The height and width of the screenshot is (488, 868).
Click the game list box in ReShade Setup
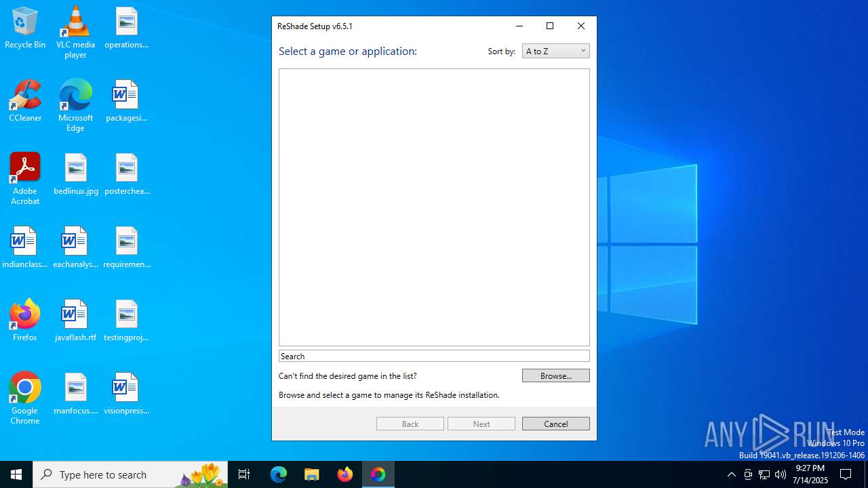pyautogui.click(x=434, y=207)
